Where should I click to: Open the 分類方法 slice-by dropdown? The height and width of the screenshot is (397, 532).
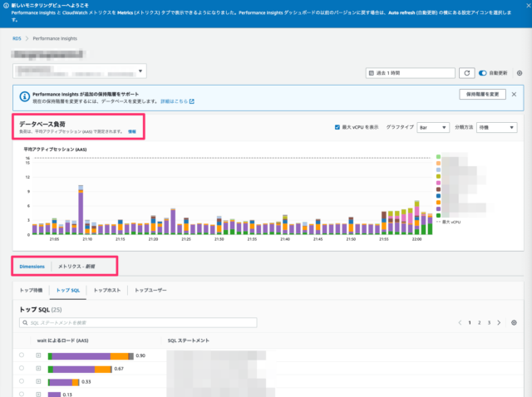click(x=497, y=127)
